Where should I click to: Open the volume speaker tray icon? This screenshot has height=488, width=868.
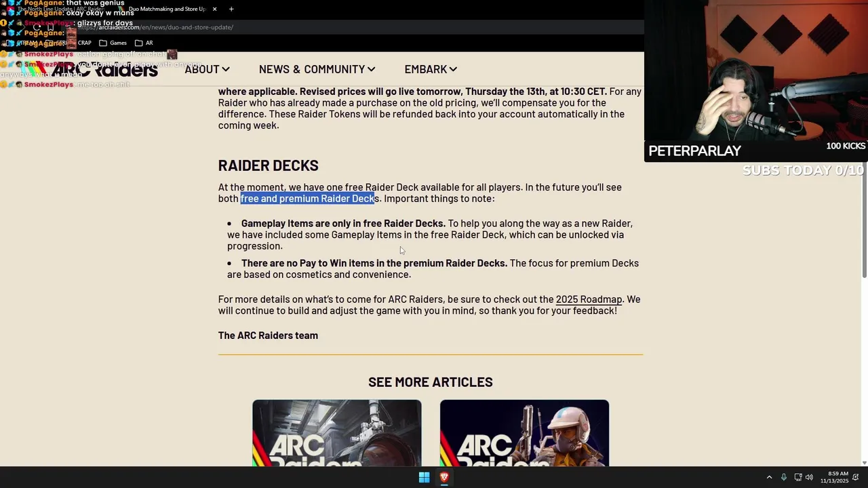(x=809, y=477)
